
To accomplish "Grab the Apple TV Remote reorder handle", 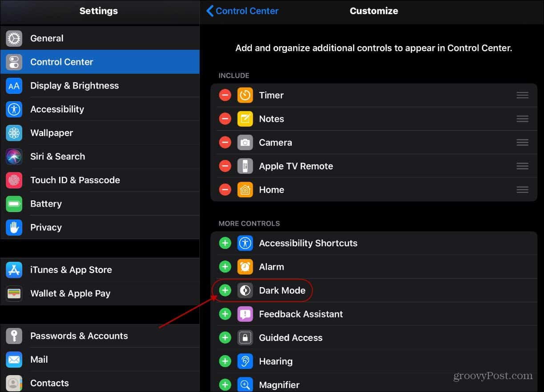I will point(523,166).
